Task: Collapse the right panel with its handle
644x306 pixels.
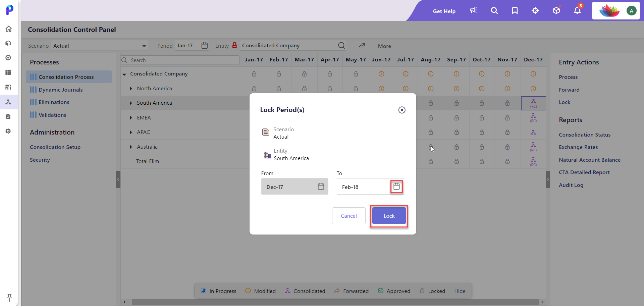Action: [x=548, y=180]
